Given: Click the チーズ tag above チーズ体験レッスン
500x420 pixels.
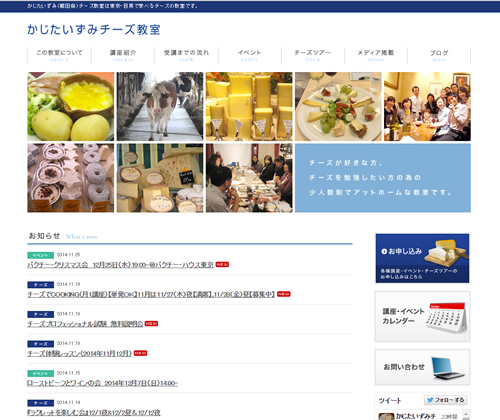Looking at the screenshot, I should (40, 344).
